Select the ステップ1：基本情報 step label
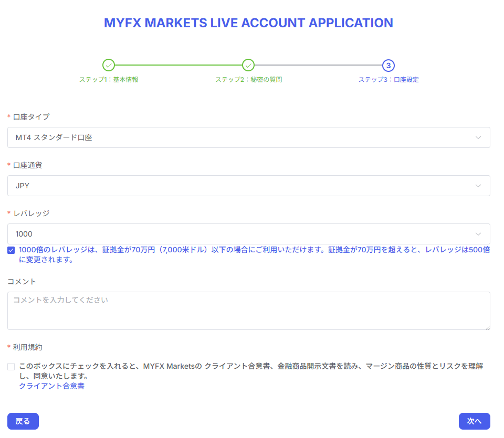This screenshot has width=504, height=438. point(109,80)
